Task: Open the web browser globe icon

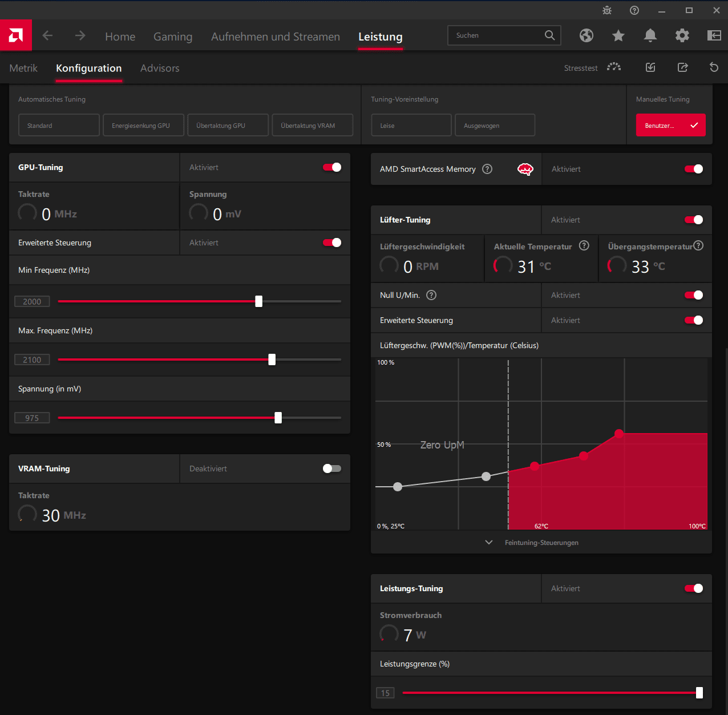Action: 587,35
